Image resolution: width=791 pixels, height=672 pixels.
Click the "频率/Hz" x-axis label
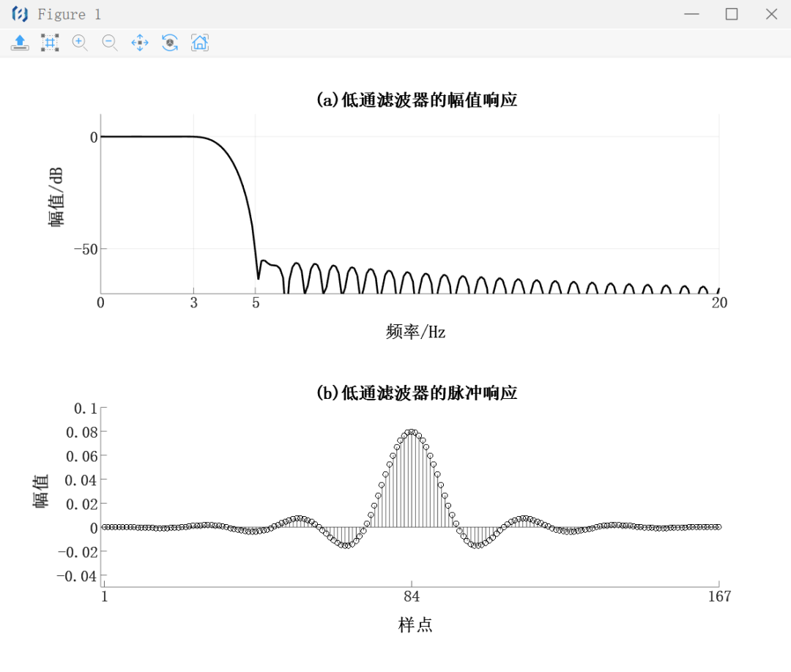click(415, 332)
